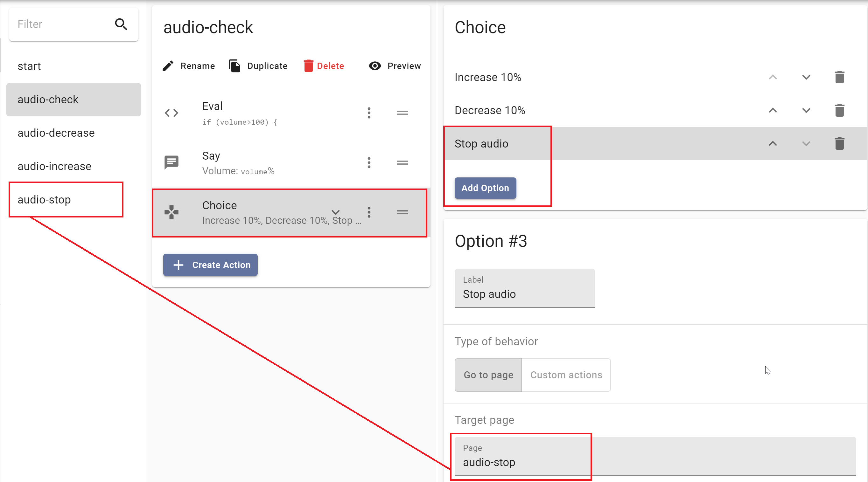Open the Page target field audio-stop
This screenshot has height=482, width=868.
tap(655, 457)
